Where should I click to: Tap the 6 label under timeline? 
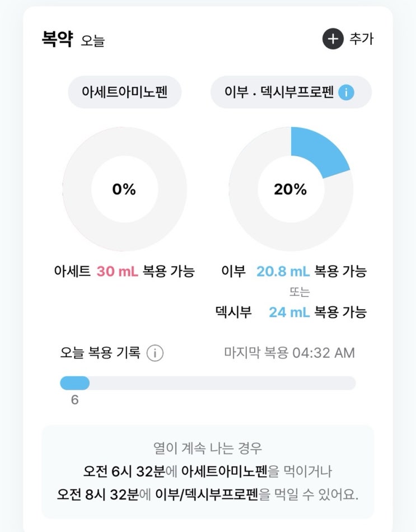point(74,400)
